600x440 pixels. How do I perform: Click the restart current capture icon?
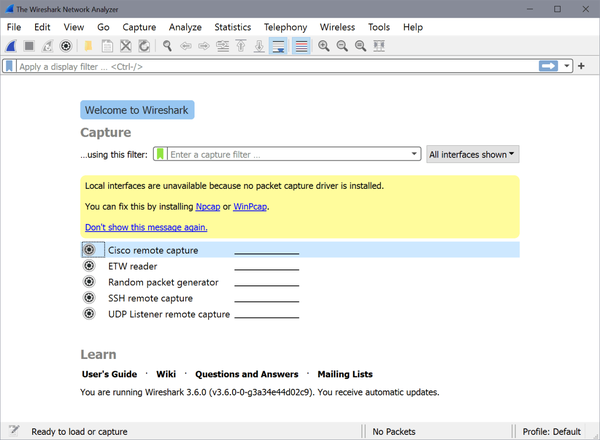tap(47, 46)
